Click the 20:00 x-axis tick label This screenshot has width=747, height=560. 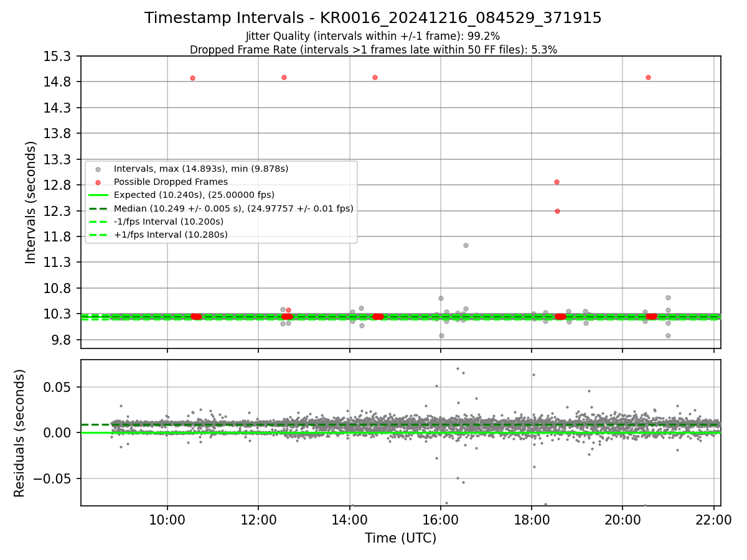(622, 520)
